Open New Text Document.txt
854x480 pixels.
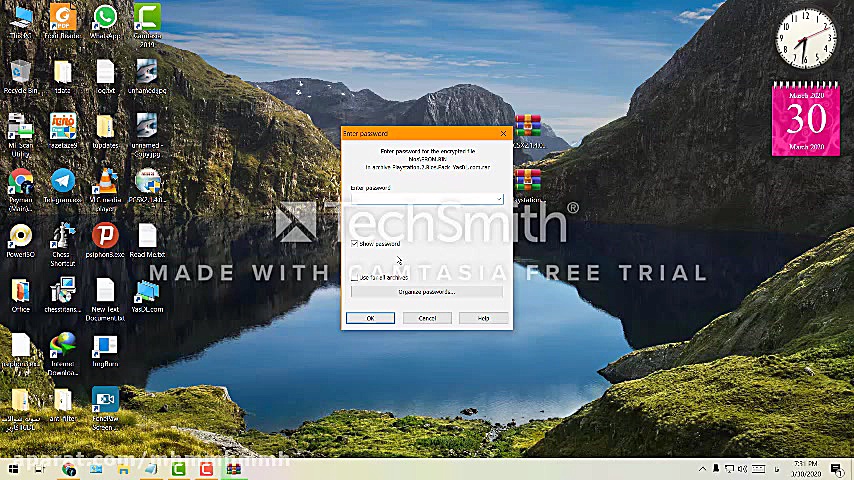(x=105, y=300)
